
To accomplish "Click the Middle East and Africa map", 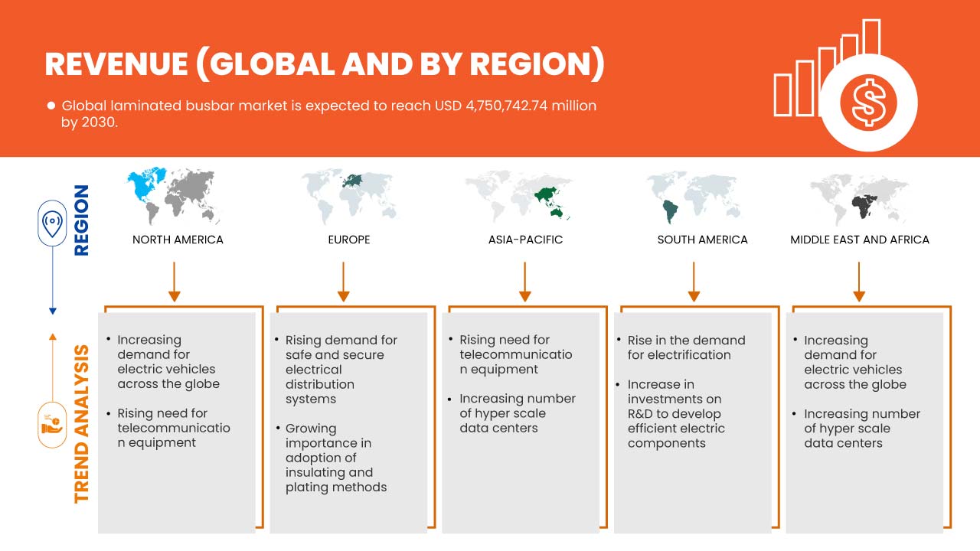I will click(x=859, y=196).
